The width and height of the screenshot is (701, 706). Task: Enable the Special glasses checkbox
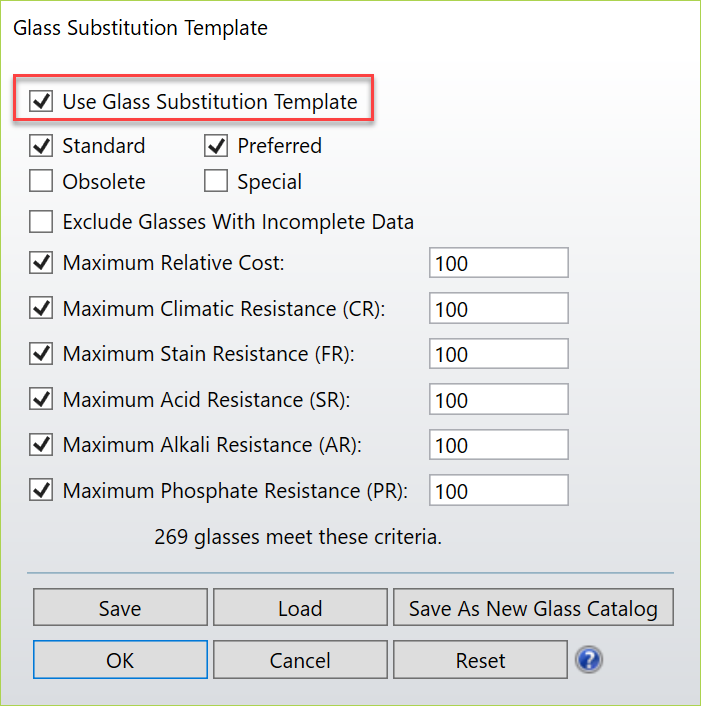(x=216, y=182)
